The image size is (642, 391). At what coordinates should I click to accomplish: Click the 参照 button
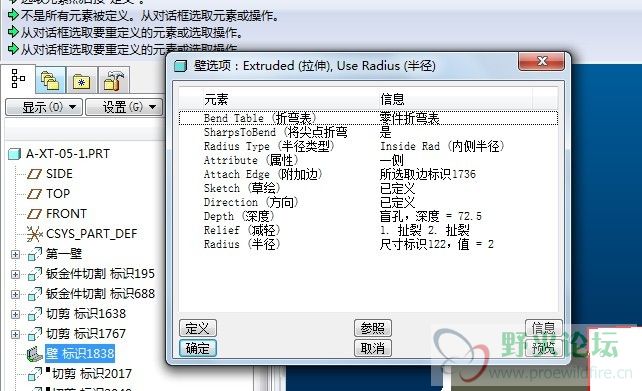pyautogui.click(x=373, y=328)
